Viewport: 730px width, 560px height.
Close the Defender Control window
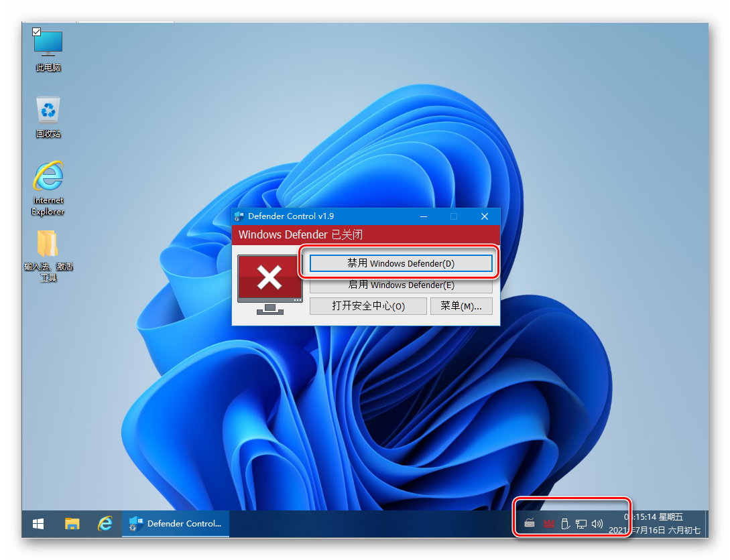coord(485,216)
